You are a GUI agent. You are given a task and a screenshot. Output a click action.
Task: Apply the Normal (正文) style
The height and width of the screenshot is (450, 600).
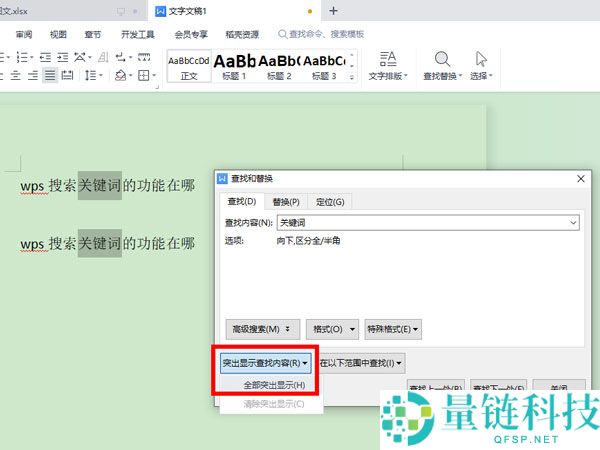point(189,66)
